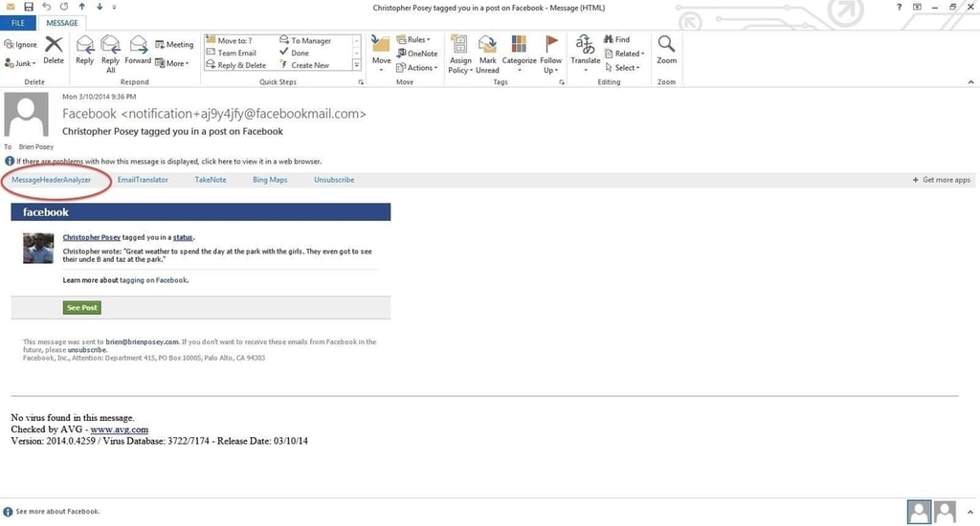Viewport: 980px width, 526px height.
Task: Run the 'Move to: ?' quick step
Action: [x=229, y=40]
